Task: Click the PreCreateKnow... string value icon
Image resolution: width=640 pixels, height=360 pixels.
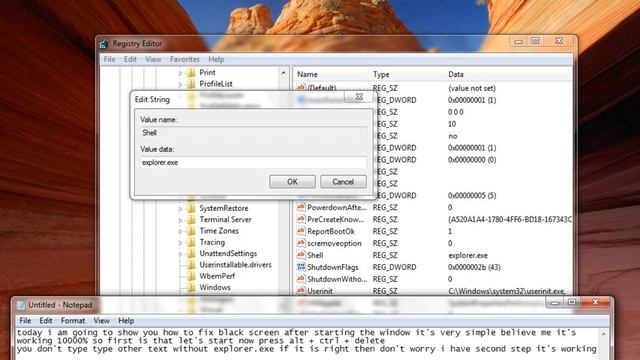Action: point(301,219)
